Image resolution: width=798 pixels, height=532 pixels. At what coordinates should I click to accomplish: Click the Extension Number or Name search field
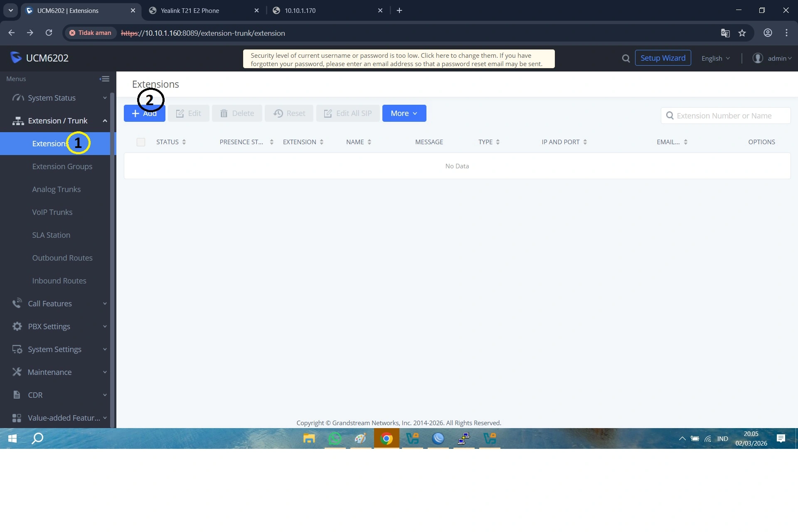(725, 116)
